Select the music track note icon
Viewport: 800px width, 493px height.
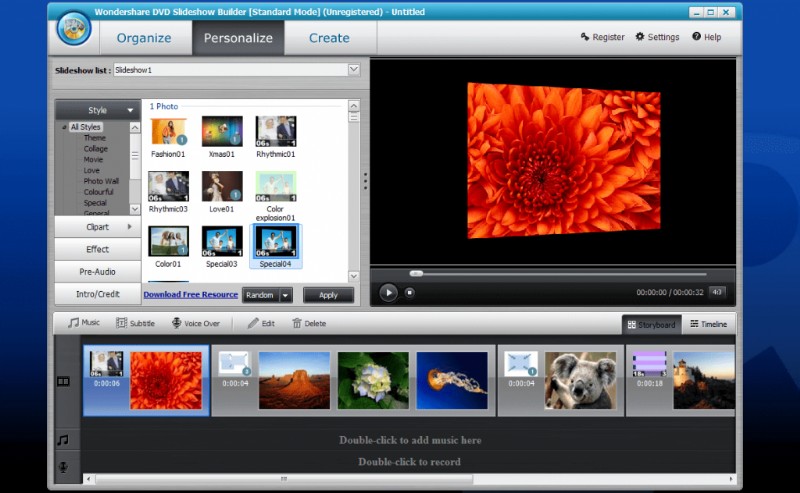[63, 440]
